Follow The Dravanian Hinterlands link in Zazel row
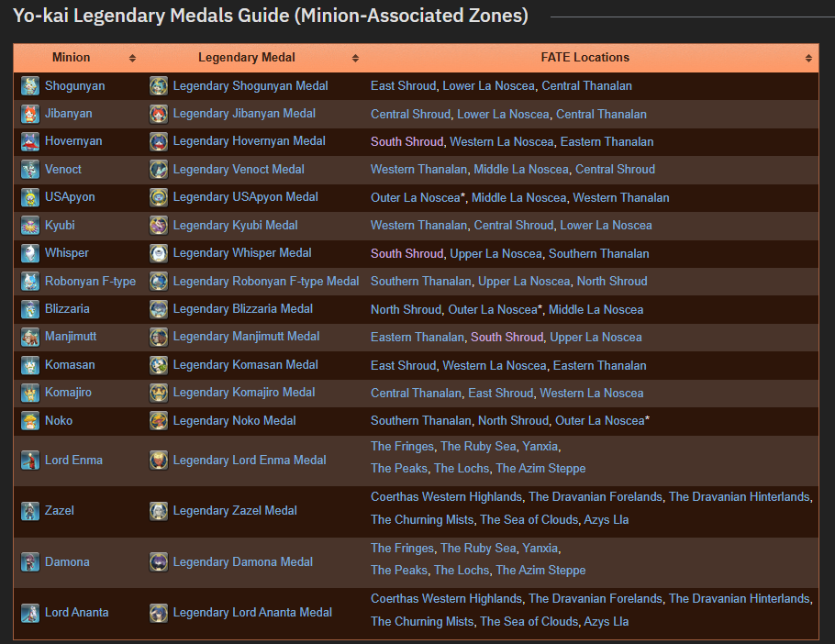The image size is (835, 644). (740, 496)
